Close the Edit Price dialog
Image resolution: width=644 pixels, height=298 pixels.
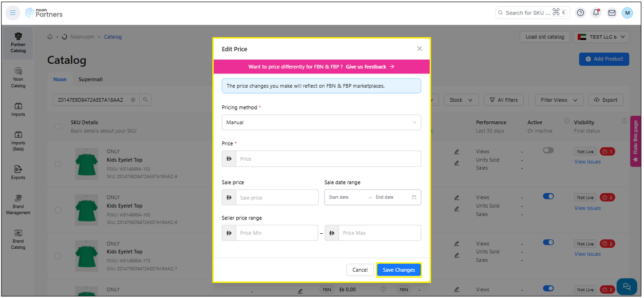pos(419,49)
